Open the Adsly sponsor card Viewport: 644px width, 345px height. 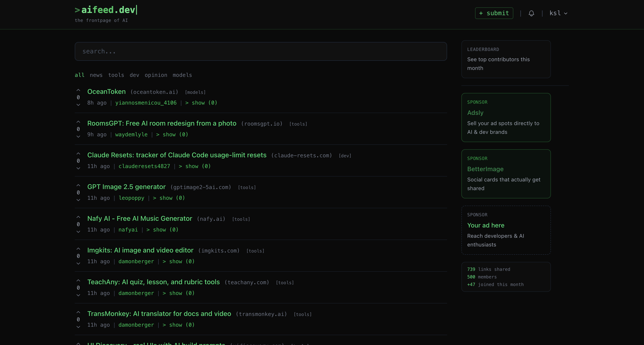click(x=506, y=118)
